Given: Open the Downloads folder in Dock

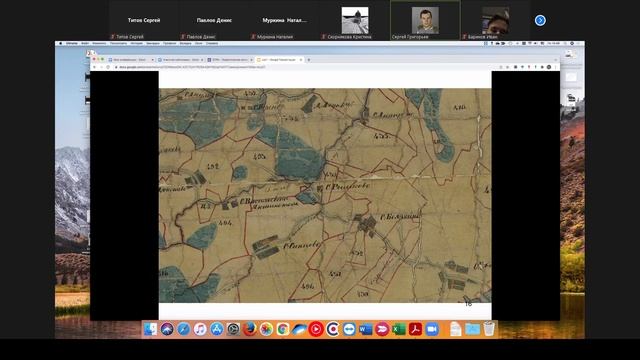Looking at the screenshot, I should tap(472, 329).
